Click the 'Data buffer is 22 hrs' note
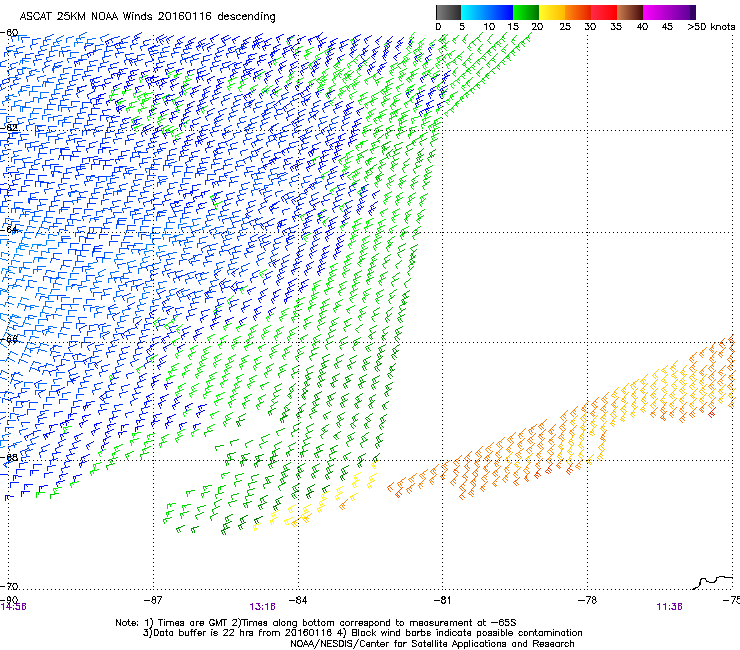740x650 pixels. pos(362,633)
